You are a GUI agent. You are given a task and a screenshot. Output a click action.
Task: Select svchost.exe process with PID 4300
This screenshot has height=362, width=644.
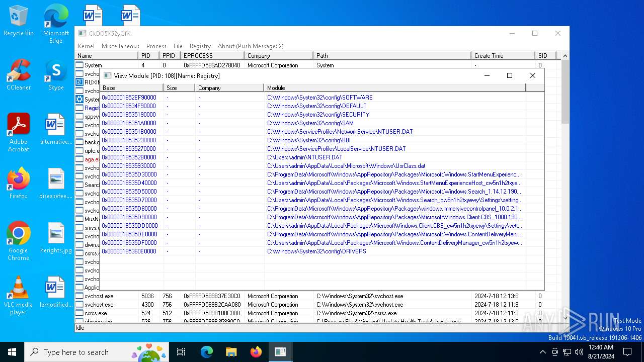point(318,305)
